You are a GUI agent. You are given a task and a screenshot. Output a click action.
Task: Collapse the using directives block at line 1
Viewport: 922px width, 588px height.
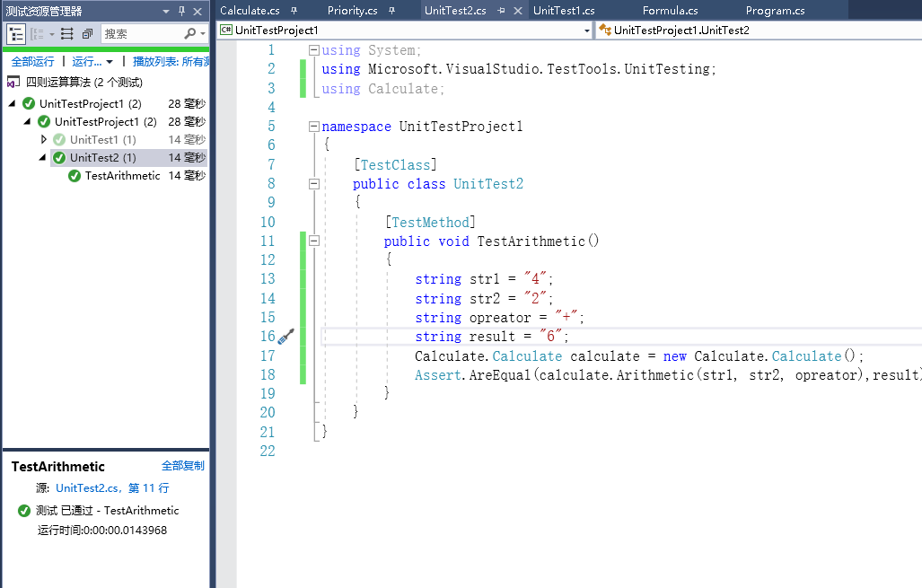(x=314, y=50)
